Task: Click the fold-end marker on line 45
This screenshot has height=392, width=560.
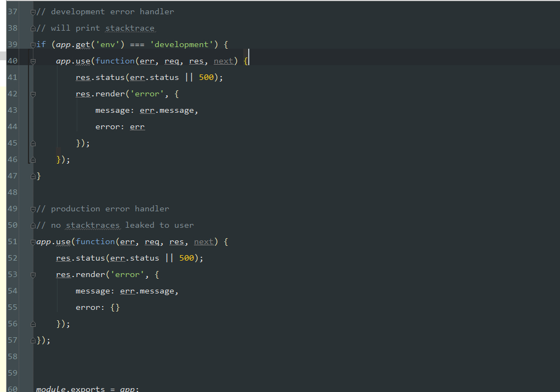Action: 33,143
